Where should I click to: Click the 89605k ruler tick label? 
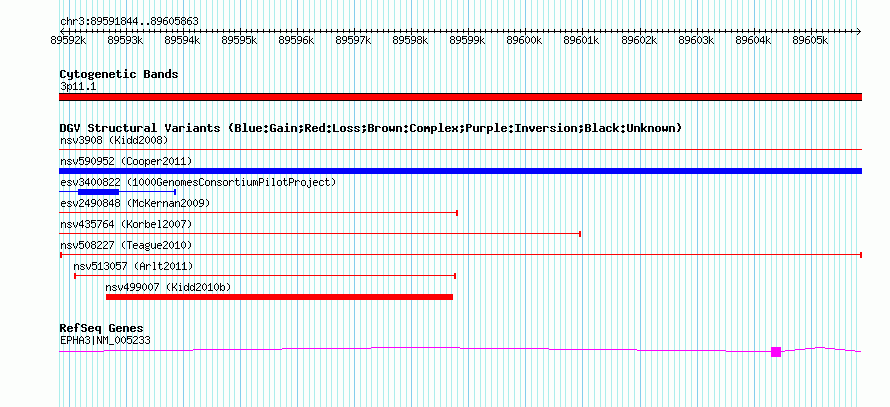click(x=811, y=40)
